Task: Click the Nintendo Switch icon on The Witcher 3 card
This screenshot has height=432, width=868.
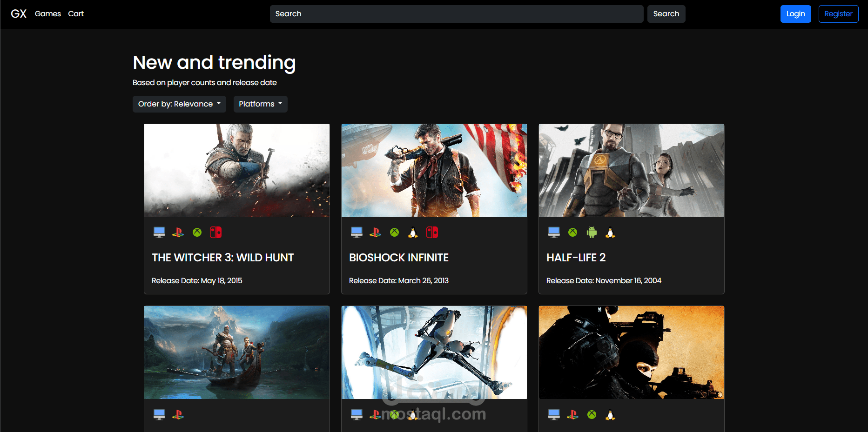Action: point(215,233)
